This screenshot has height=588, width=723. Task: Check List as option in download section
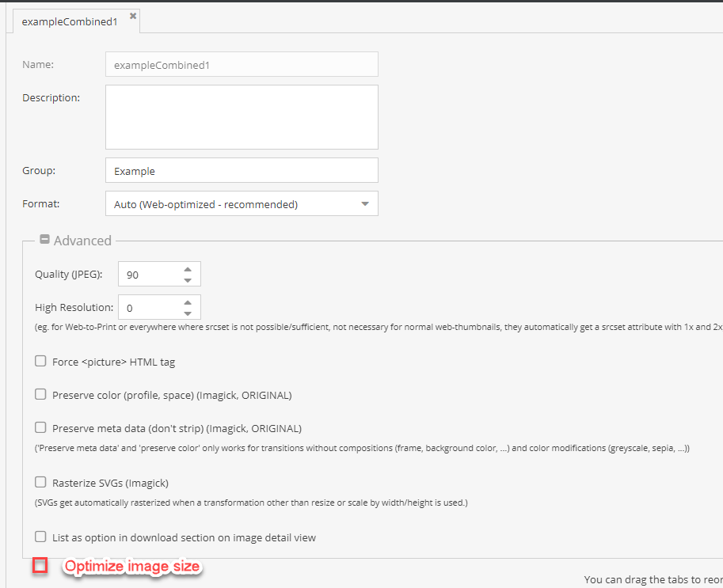click(40, 537)
